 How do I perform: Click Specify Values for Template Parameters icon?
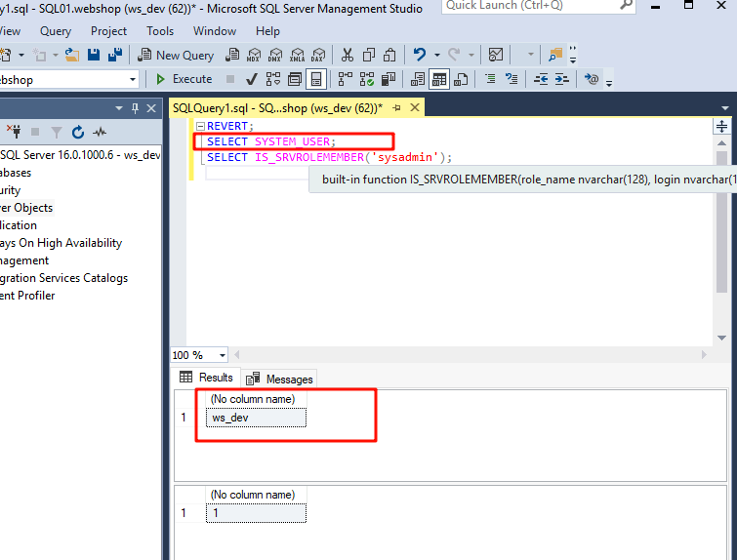click(592, 79)
